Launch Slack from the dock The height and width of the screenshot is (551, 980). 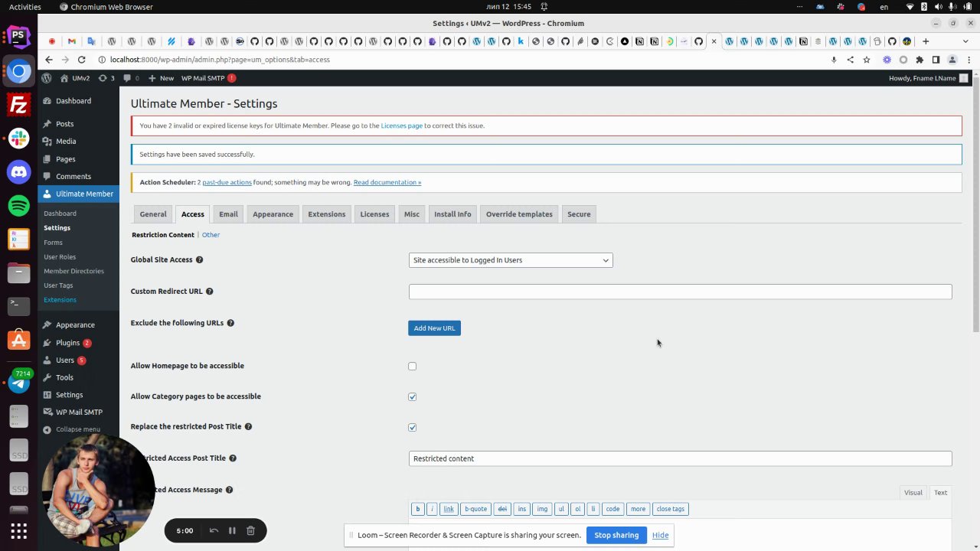coord(18,139)
